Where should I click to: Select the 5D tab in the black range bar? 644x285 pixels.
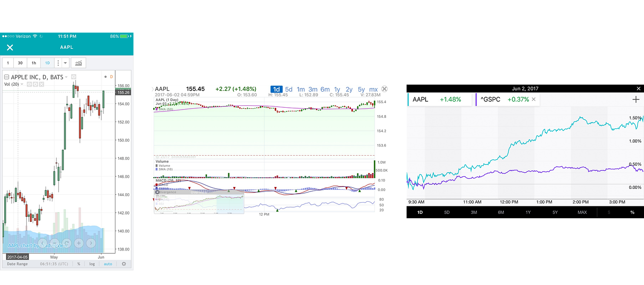click(447, 212)
